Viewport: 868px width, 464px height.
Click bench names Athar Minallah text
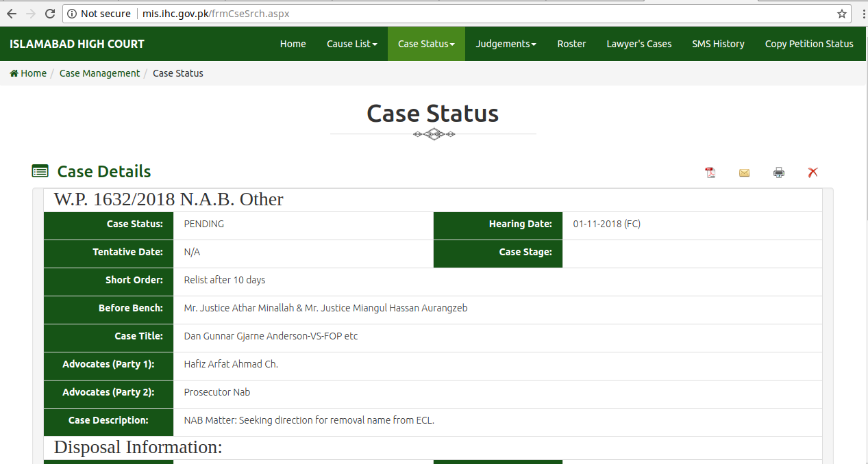[x=326, y=308]
